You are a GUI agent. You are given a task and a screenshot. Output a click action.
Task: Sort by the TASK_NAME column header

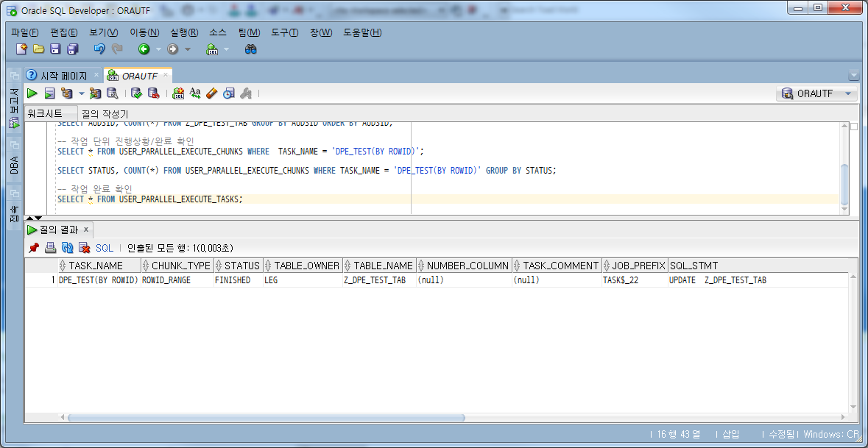pyautogui.click(x=99, y=266)
